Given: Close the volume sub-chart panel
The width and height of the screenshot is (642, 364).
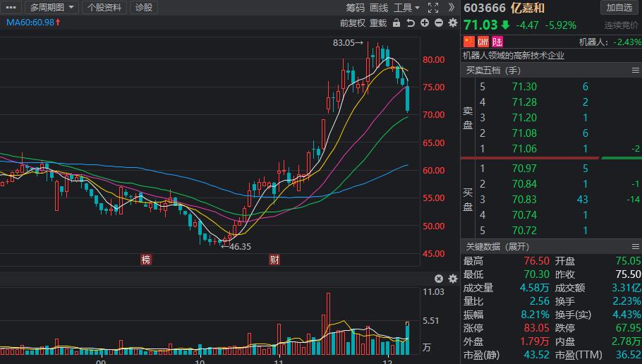Looking at the screenshot, I should pos(439,279).
